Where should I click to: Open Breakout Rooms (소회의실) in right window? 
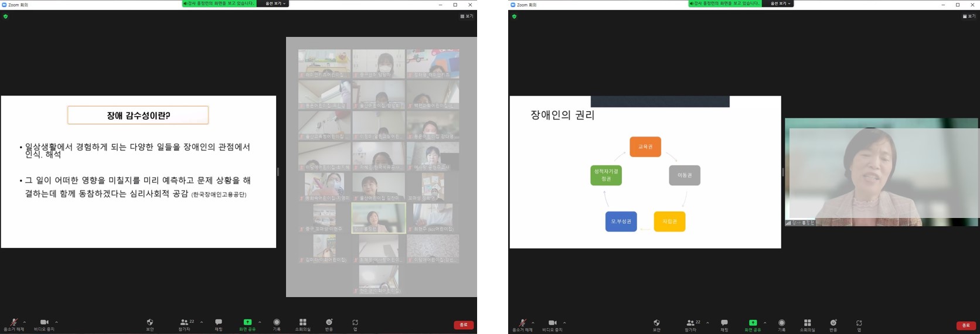tap(807, 324)
